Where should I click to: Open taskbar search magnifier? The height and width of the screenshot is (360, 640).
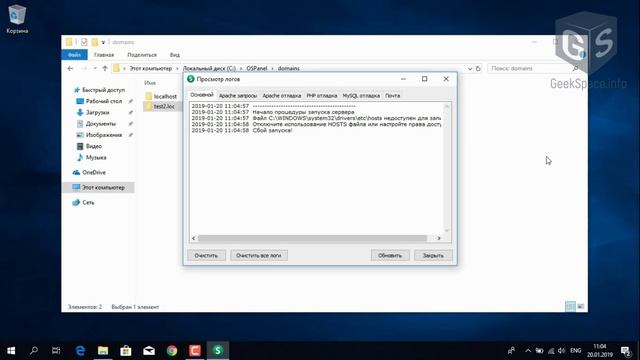point(34,351)
